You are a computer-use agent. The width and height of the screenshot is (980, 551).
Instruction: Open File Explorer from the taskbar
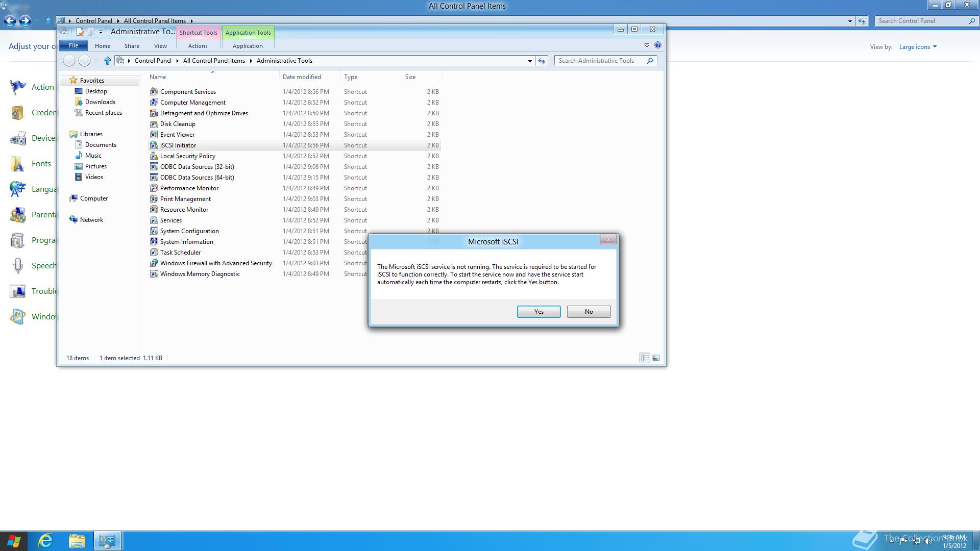click(77, 541)
